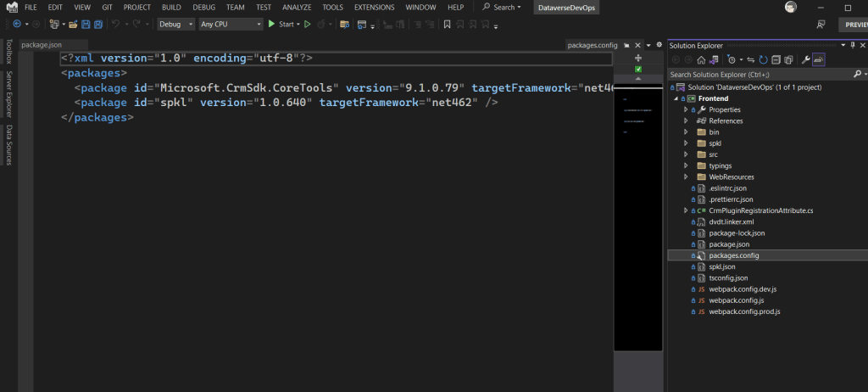Click the search magnifier in Solution Explorer
Screen dimensions: 868x392
coord(857,74)
